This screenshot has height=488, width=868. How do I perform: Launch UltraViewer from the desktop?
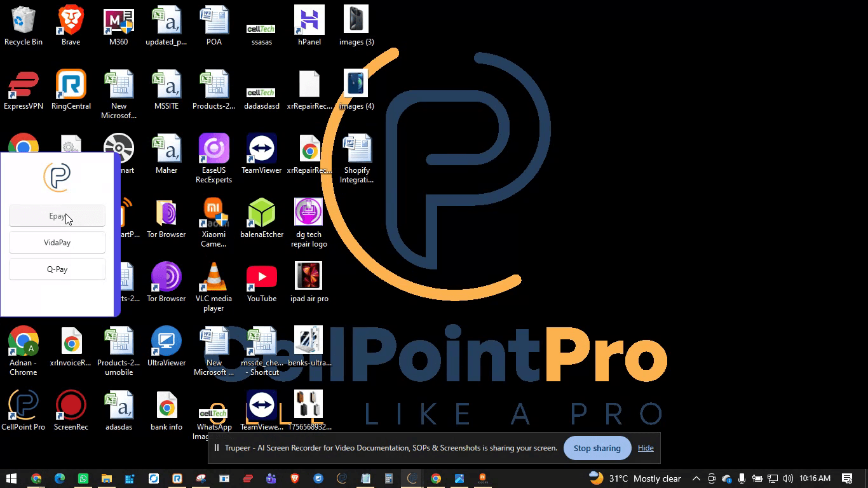tap(166, 347)
